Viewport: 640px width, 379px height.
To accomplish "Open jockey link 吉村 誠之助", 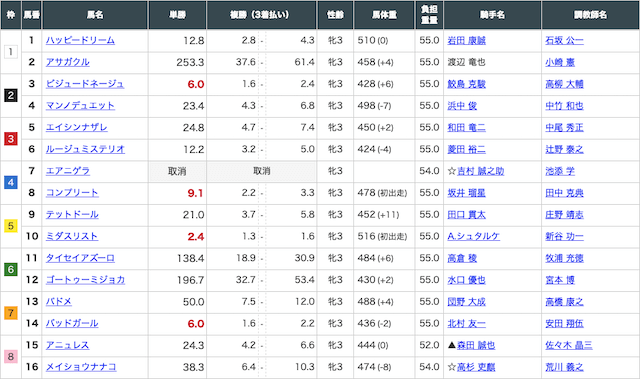I will pos(480,171).
